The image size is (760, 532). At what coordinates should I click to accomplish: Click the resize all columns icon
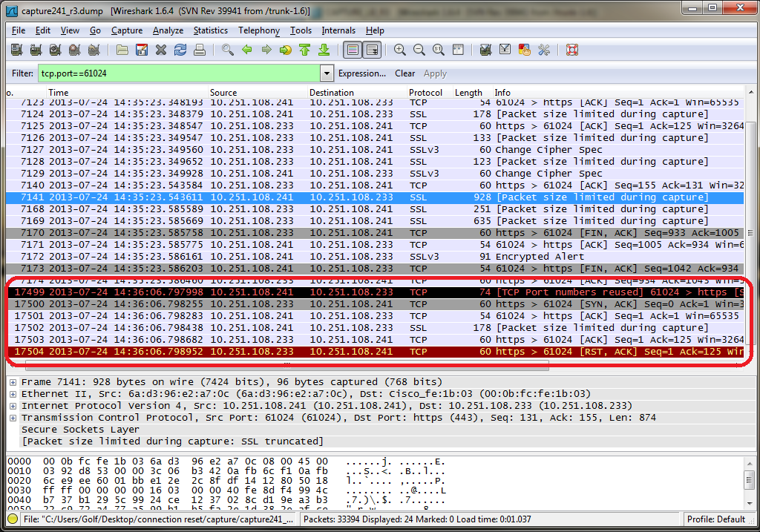click(x=458, y=50)
